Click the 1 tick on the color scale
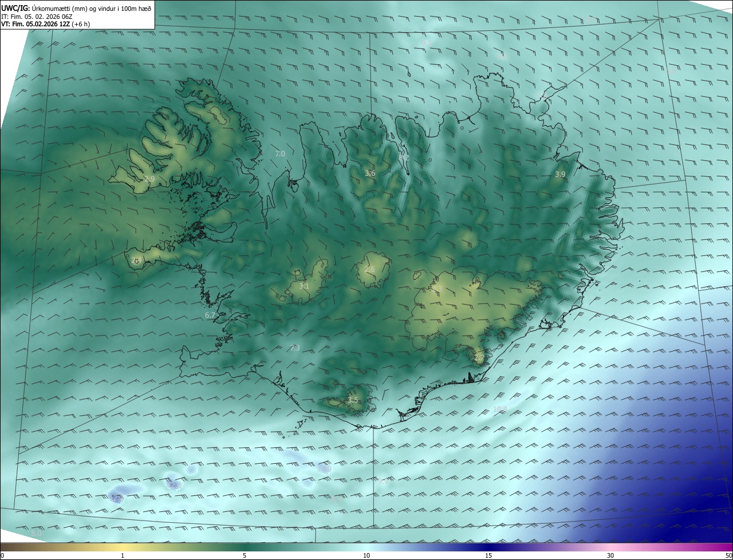 tap(123, 555)
